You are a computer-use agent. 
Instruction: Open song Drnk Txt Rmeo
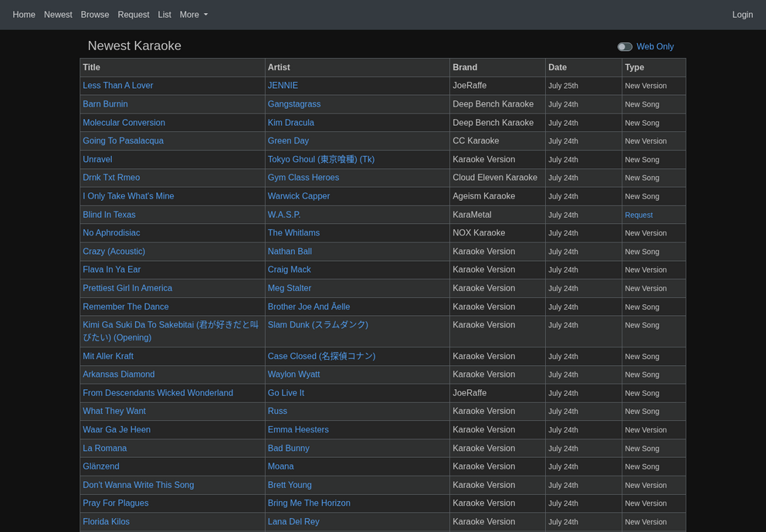point(111,178)
